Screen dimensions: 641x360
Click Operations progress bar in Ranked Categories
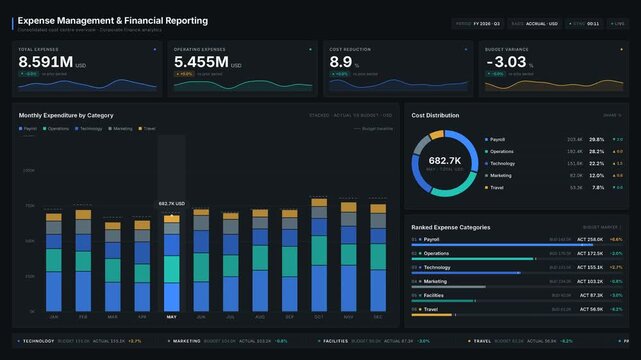point(517,259)
